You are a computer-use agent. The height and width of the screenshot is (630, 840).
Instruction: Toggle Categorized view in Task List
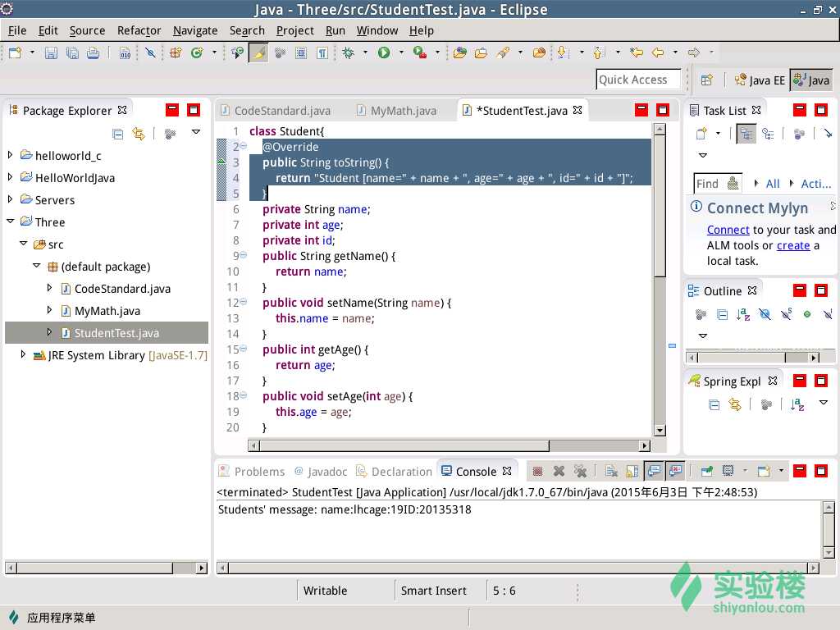click(746, 134)
